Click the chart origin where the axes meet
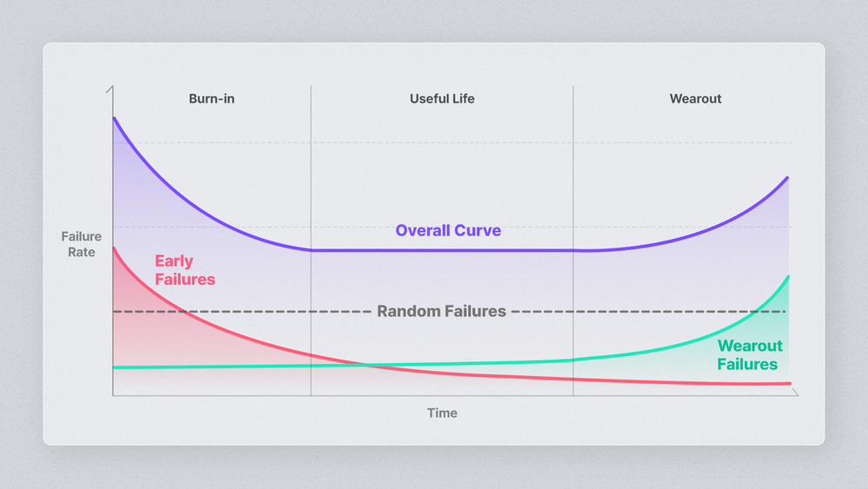868x489 pixels. coord(113,396)
